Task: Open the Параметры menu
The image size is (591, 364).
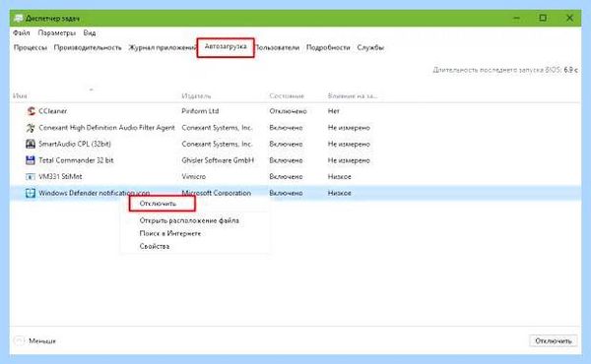Action: pyautogui.click(x=57, y=33)
